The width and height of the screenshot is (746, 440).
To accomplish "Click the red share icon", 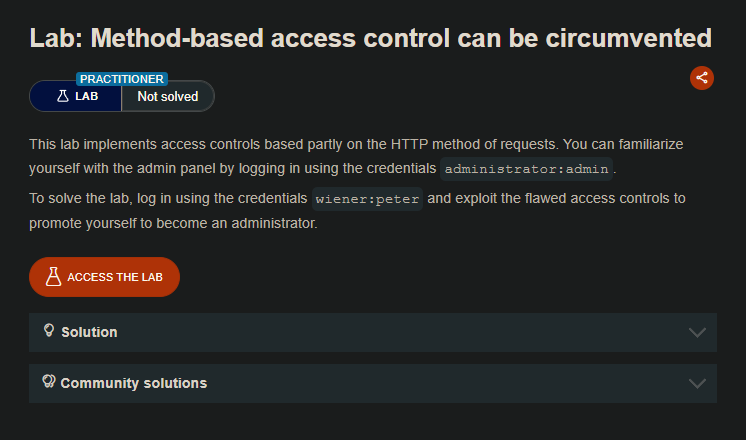I will (x=702, y=78).
